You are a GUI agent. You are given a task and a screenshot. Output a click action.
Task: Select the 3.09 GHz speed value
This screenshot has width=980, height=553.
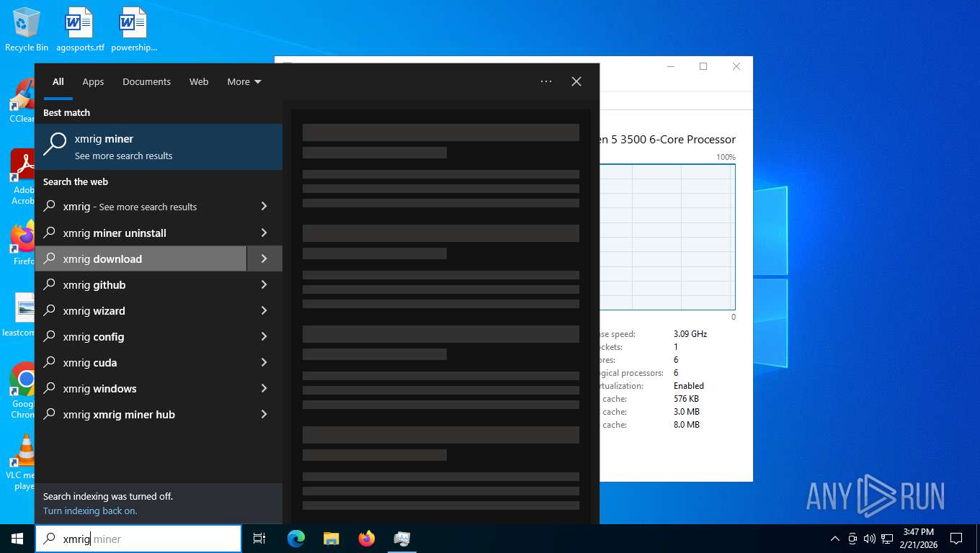(690, 334)
